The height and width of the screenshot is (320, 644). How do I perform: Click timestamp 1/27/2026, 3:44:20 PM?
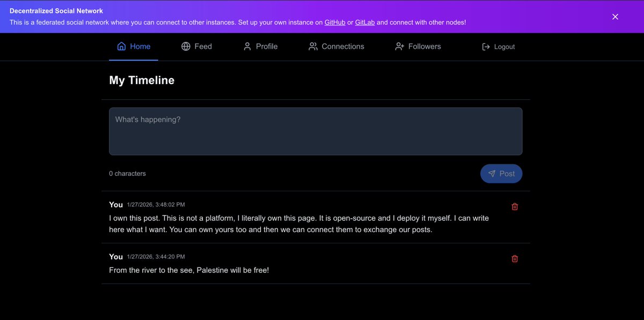click(x=156, y=257)
